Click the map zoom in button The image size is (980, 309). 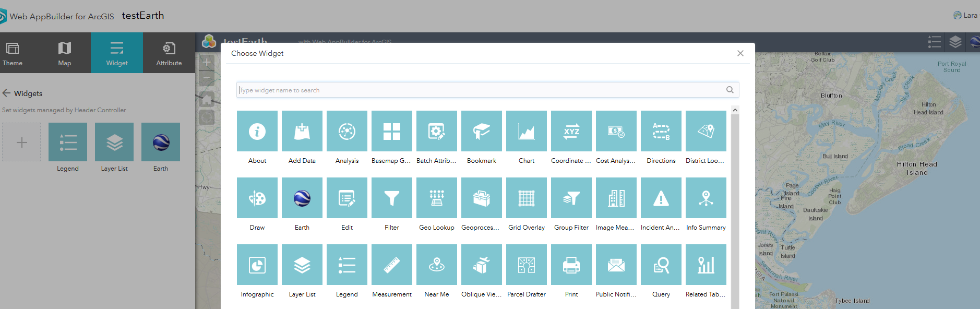click(x=207, y=62)
